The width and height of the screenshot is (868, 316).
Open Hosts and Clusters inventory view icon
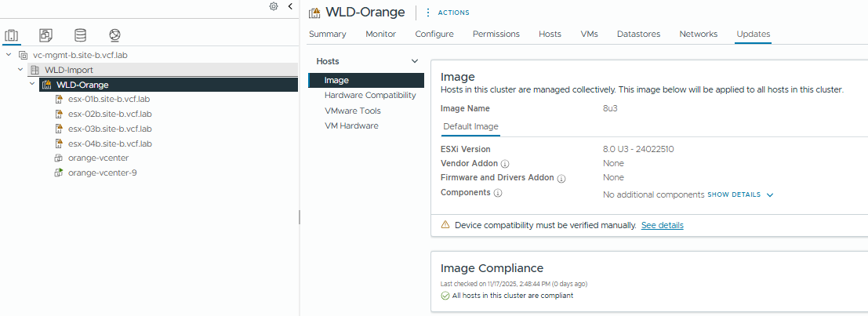[12, 35]
